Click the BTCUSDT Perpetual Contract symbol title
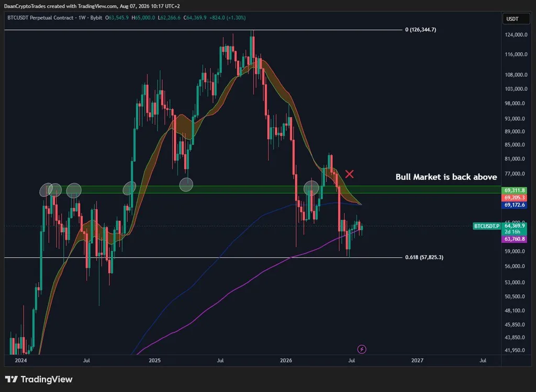 [x=40, y=17]
